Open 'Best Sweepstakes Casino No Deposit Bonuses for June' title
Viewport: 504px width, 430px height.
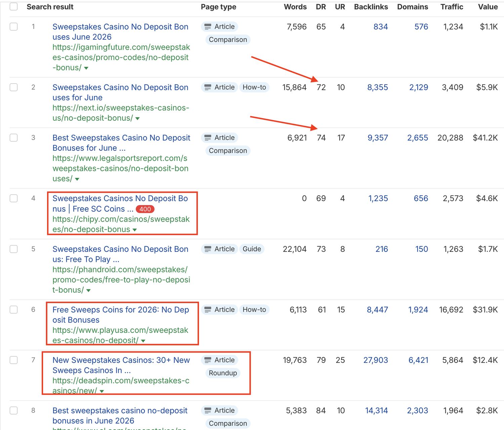[x=121, y=143]
